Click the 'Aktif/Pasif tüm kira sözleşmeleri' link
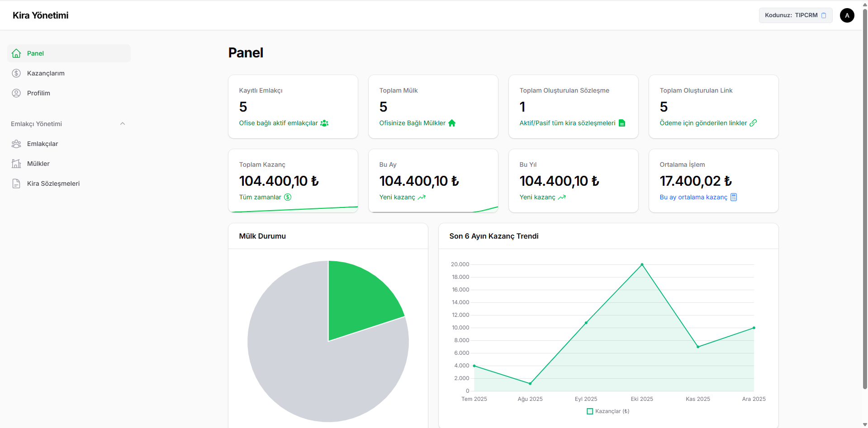The height and width of the screenshot is (428, 868). (x=567, y=123)
